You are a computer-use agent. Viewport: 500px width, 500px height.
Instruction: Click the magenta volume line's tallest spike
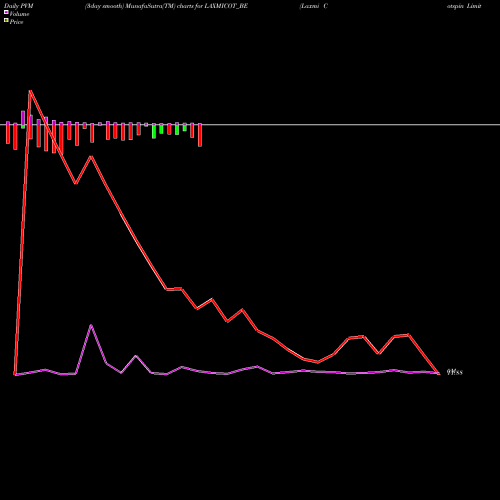(91, 326)
